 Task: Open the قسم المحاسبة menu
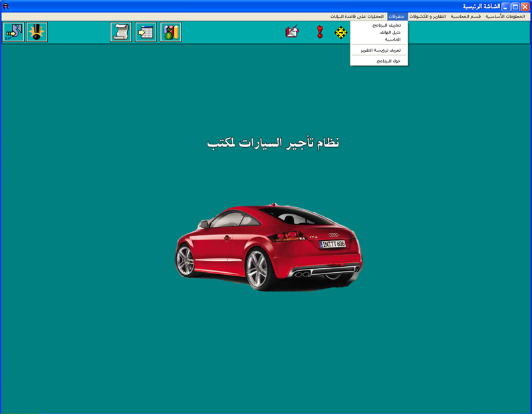465,16
